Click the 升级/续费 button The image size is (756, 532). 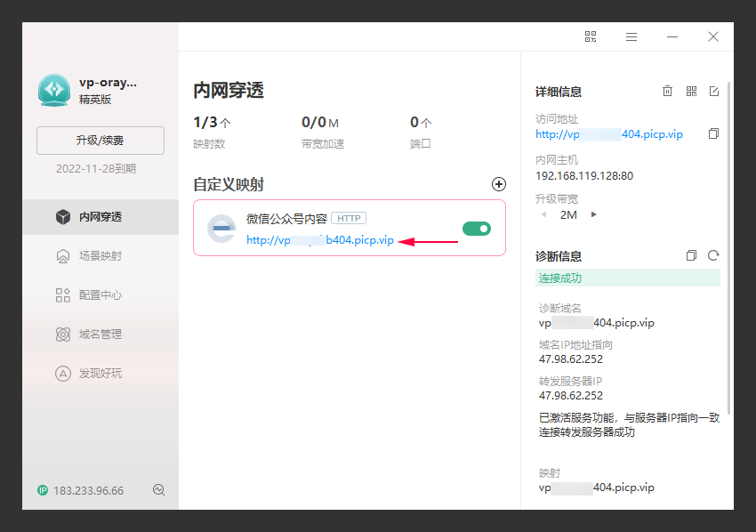click(101, 141)
